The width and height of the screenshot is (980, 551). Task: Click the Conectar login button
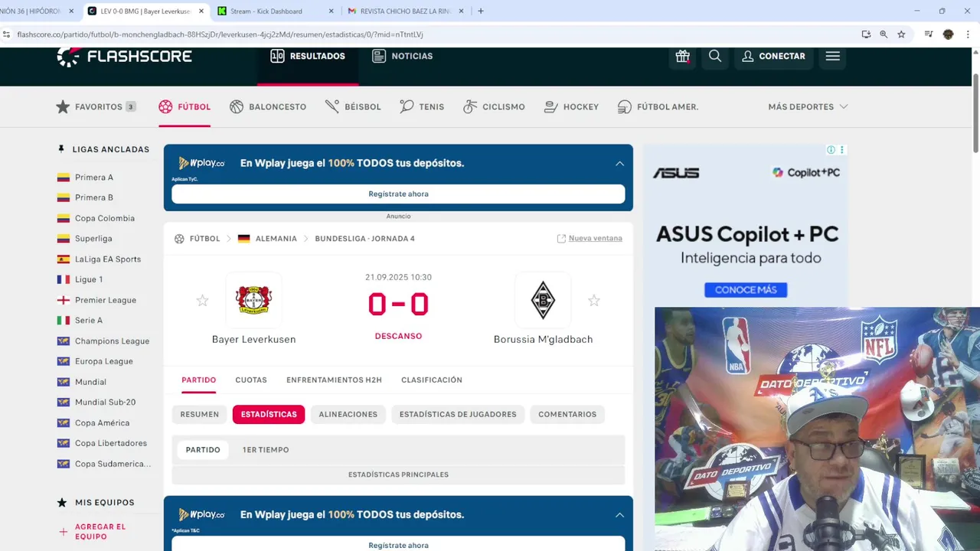tap(773, 56)
